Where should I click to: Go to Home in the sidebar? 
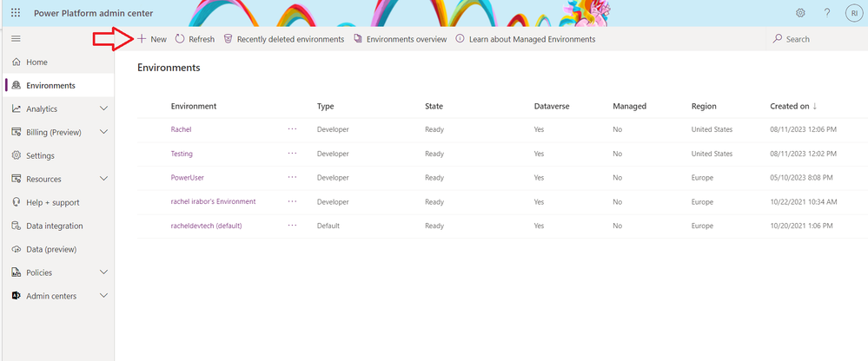(x=58, y=62)
